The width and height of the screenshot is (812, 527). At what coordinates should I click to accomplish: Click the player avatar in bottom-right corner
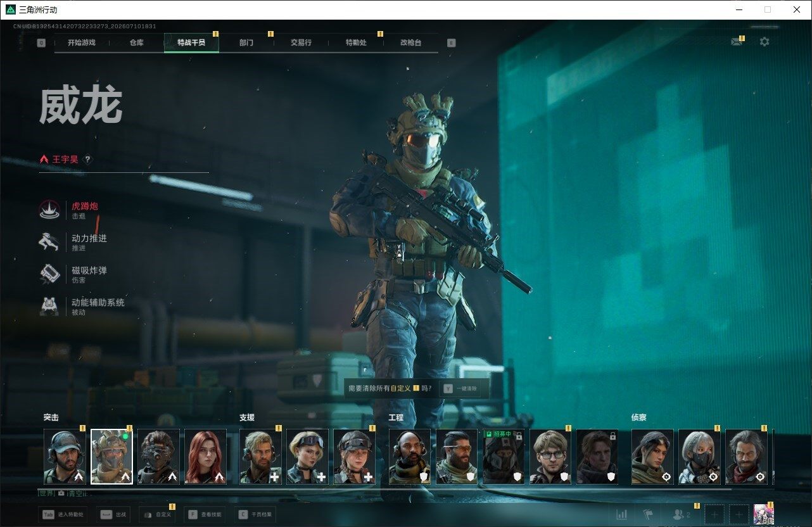click(763, 514)
